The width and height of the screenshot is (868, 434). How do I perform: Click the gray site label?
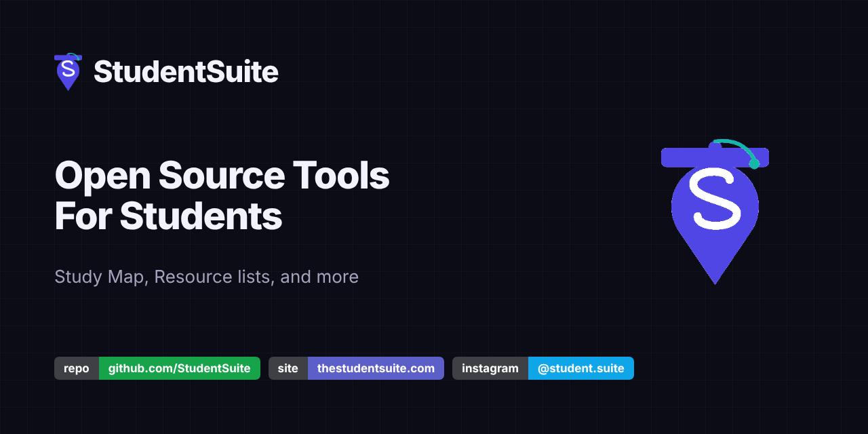[x=288, y=368]
